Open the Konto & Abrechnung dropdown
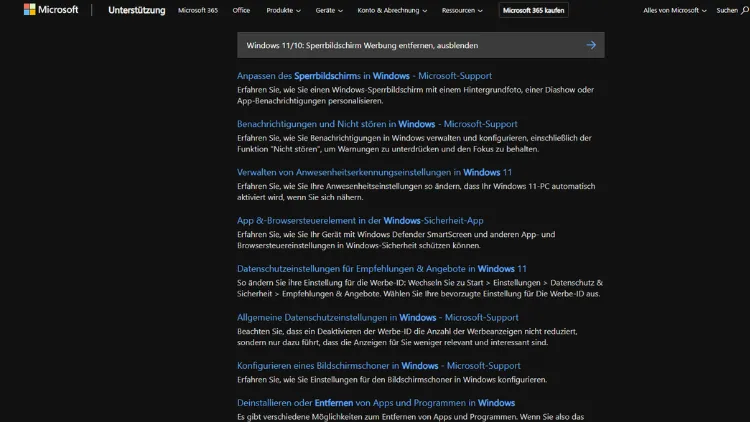This screenshot has width=750, height=422. click(392, 10)
